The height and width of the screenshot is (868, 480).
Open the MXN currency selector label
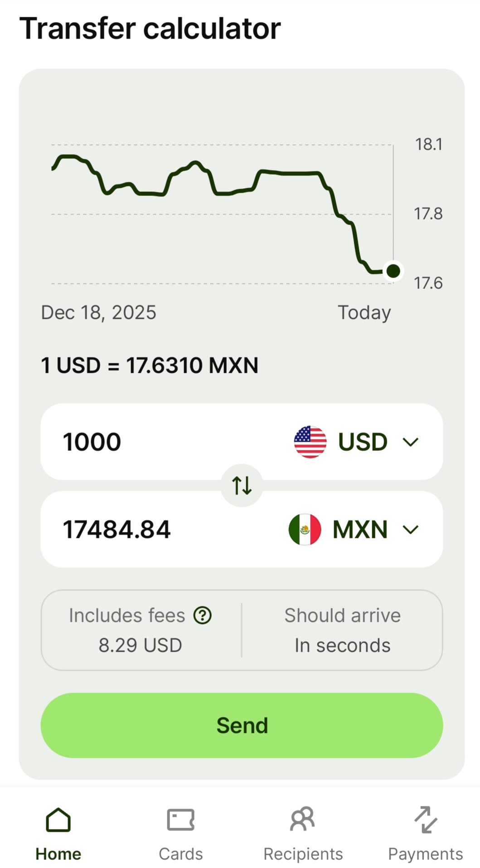[360, 529]
